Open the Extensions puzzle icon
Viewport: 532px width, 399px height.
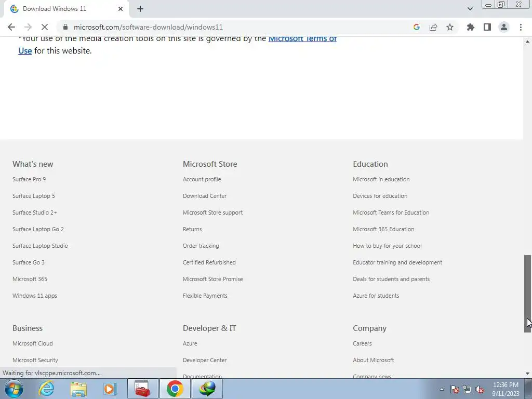tap(471, 27)
